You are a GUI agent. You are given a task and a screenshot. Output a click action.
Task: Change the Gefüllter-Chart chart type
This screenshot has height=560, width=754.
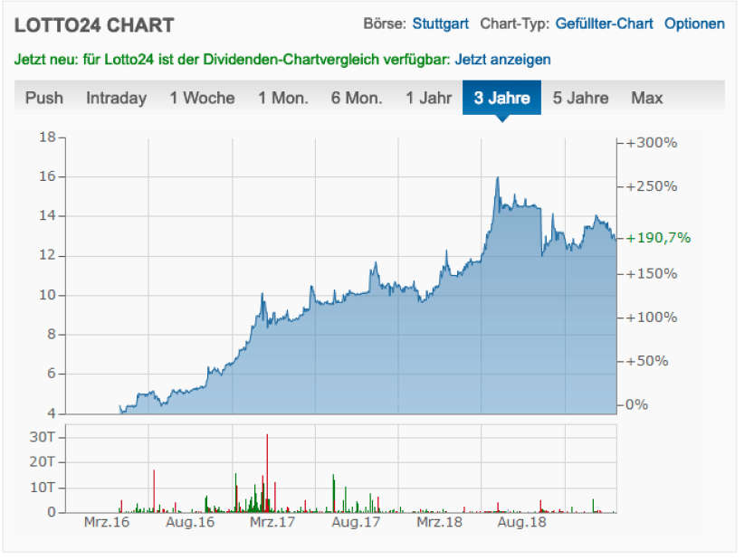point(607,24)
